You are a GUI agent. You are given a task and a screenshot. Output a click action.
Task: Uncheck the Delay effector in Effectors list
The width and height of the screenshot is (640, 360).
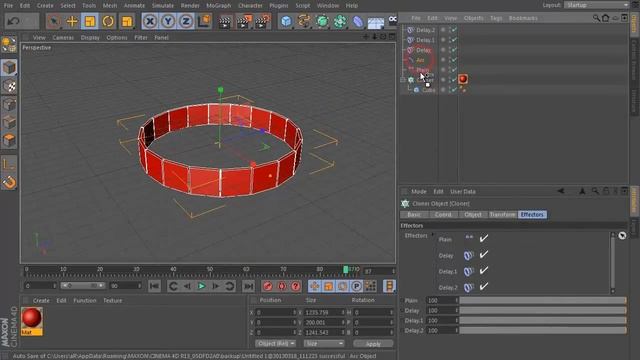(x=484, y=255)
